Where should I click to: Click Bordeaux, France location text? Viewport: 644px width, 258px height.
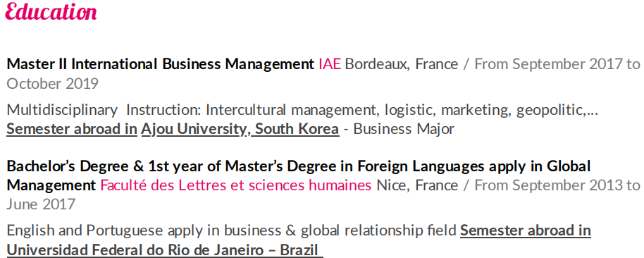point(402,65)
